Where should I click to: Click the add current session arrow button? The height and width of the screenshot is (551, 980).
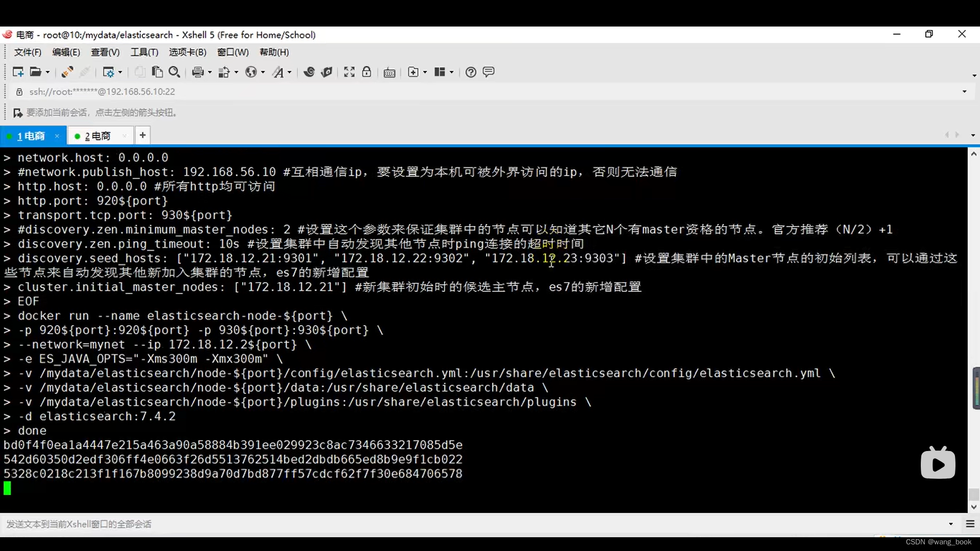18,113
